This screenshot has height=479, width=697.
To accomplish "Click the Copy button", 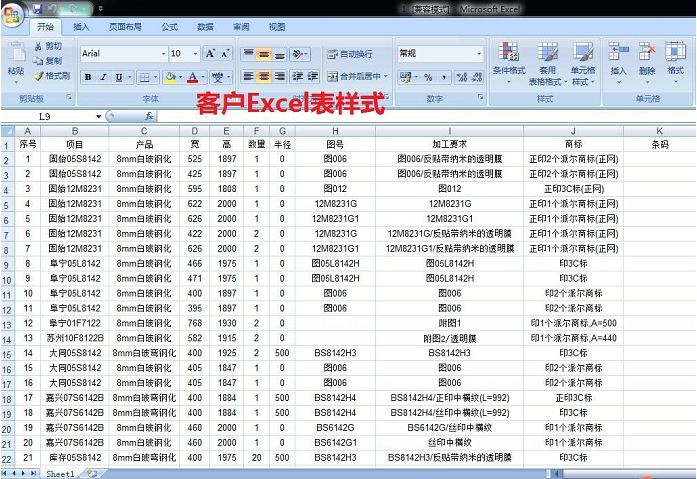I will (x=48, y=60).
